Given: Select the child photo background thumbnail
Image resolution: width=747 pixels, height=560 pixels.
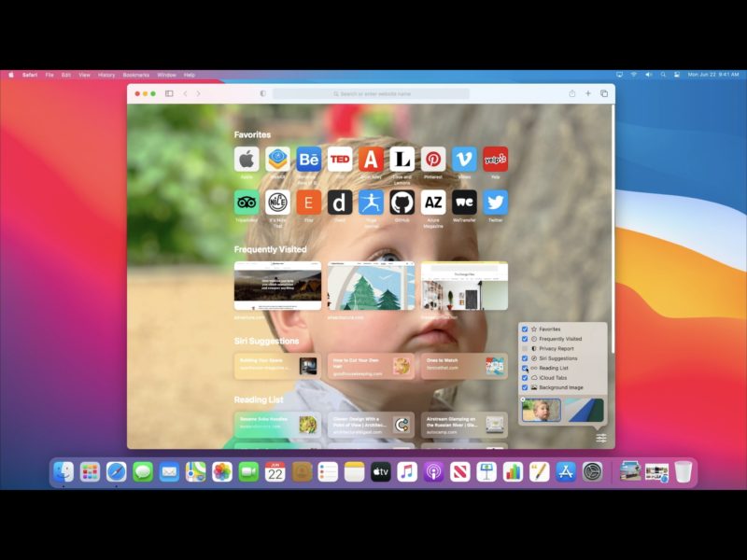Looking at the screenshot, I should 542,411.
